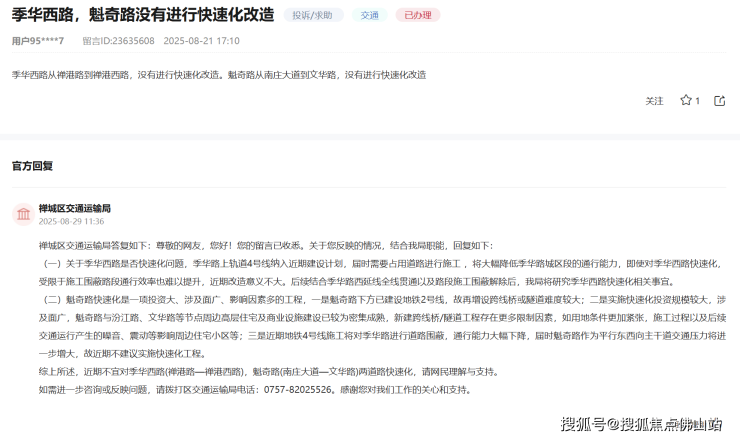Click the star favorite icon

click(686, 101)
